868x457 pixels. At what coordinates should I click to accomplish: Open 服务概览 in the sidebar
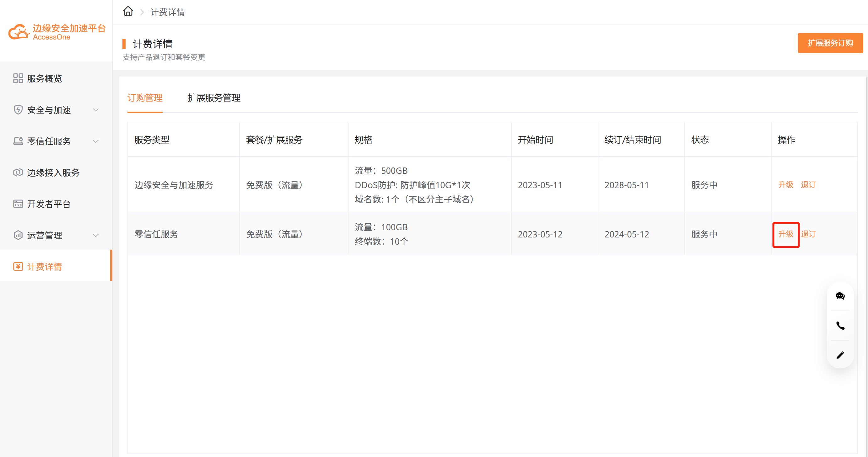56,78
